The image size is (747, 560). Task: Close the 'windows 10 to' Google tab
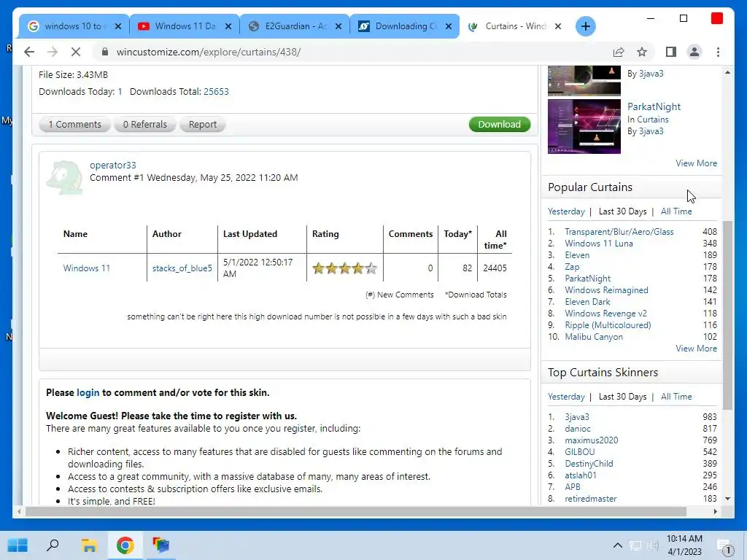coord(118,26)
